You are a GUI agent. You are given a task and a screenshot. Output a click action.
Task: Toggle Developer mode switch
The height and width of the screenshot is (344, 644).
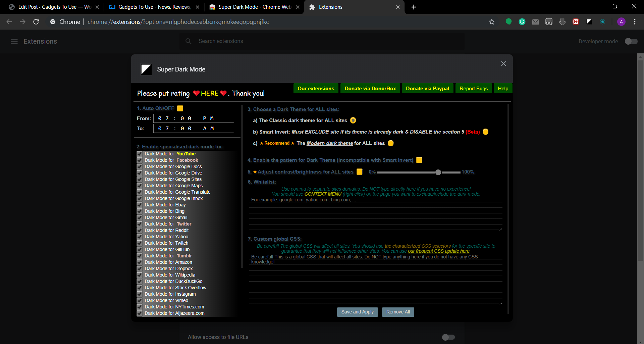click(631, 41)
